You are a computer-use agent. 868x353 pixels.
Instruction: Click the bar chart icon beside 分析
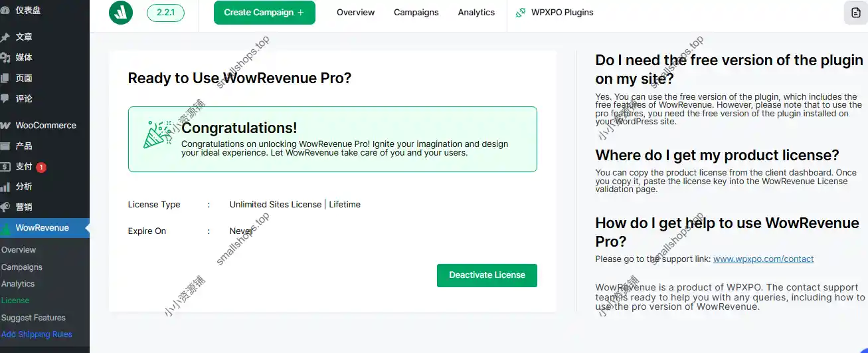tap(5, 187)
